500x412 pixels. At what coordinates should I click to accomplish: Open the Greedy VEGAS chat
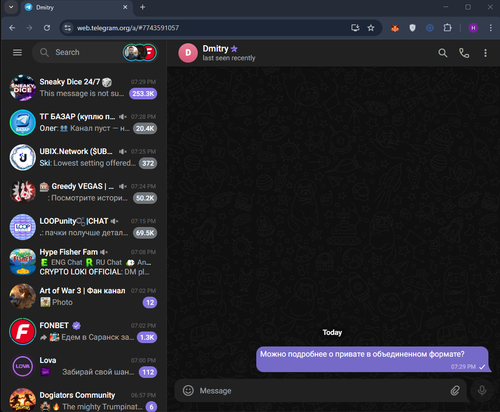pyautogui.click(x=83, y=192)
